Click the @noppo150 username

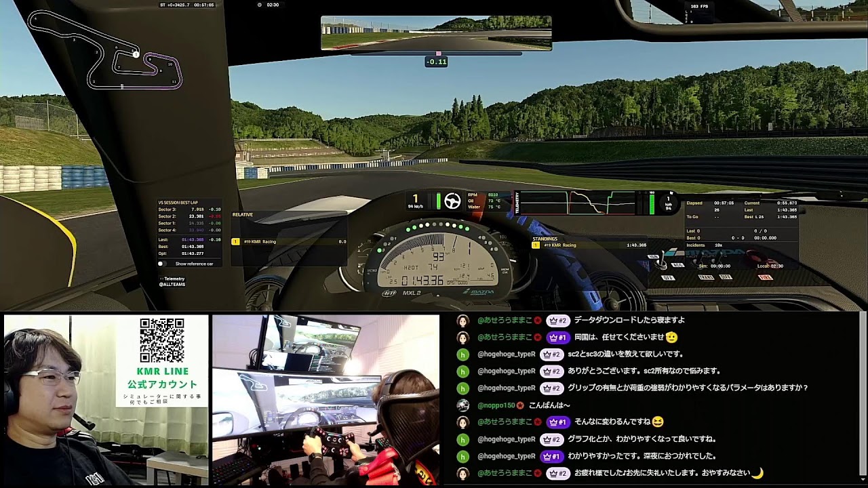click(x=496, y=405)
